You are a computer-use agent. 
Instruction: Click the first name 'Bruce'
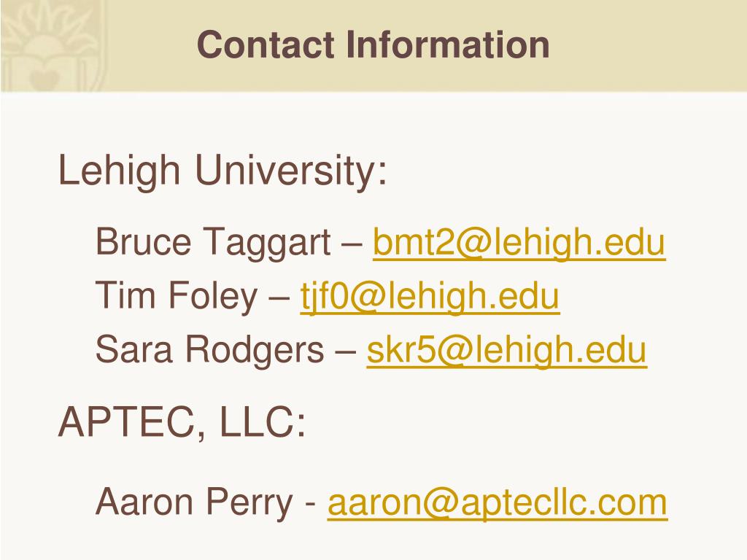coord(144,242)
